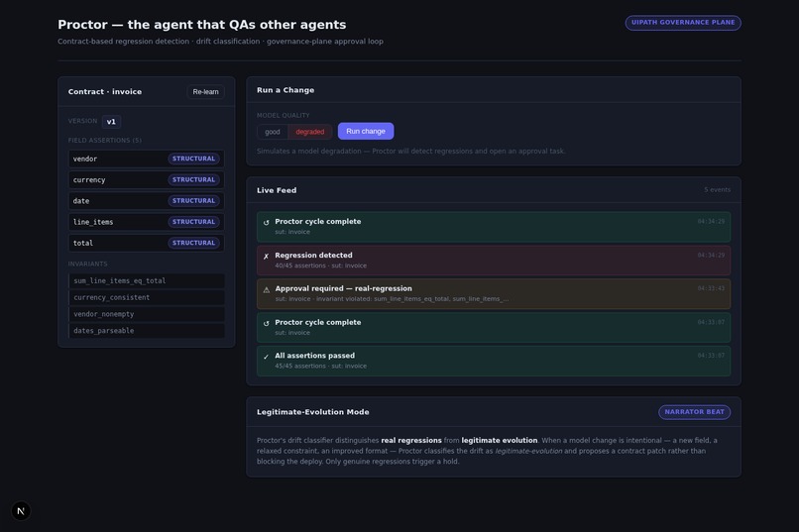Click the 5 events counter in Live Feed

[717, 190]
